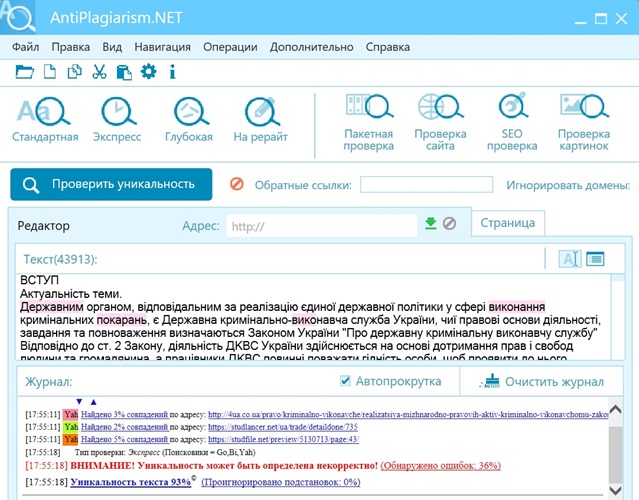The image size is (639, 500).
Task: Switch to list view icon in text panel
Action: point(595,259)
